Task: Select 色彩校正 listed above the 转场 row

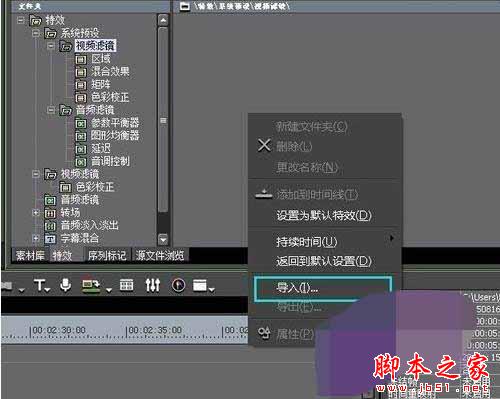Action: [x=95, y=187]
